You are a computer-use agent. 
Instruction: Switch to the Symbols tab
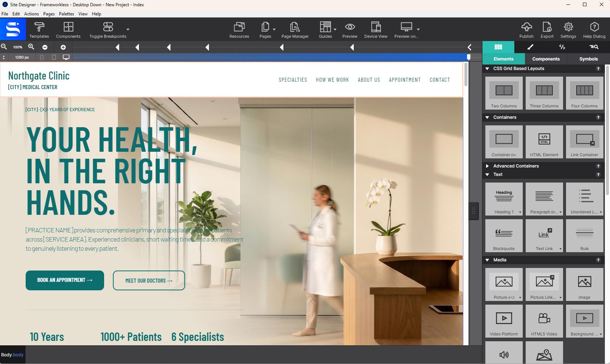click(x=588, y=59)
